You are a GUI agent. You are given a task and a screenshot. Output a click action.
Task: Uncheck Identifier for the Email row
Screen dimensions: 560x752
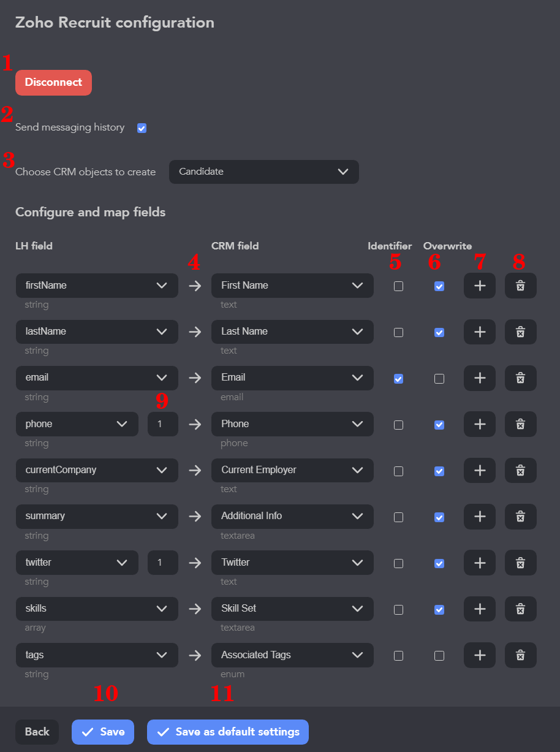398,379
